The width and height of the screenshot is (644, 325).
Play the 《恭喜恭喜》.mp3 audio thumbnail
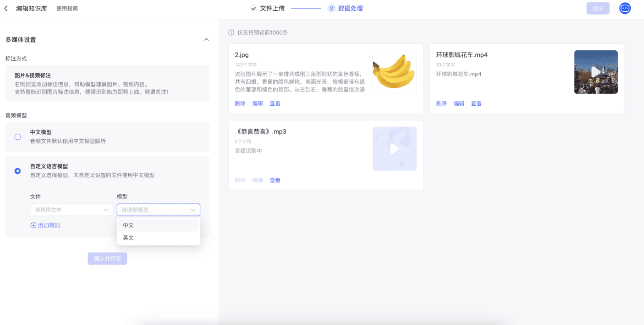pyautogui.click(x=394, y=149)
